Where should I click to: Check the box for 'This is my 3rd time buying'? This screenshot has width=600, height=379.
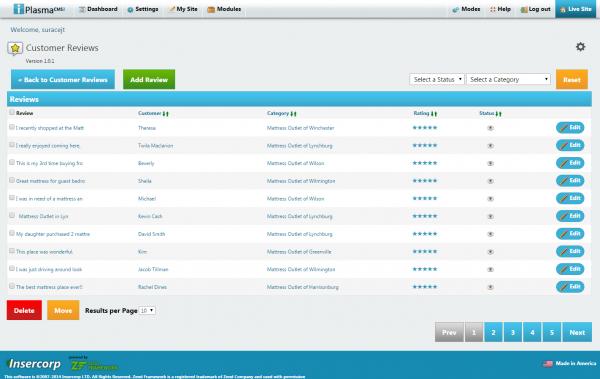[x=12, y=162]
